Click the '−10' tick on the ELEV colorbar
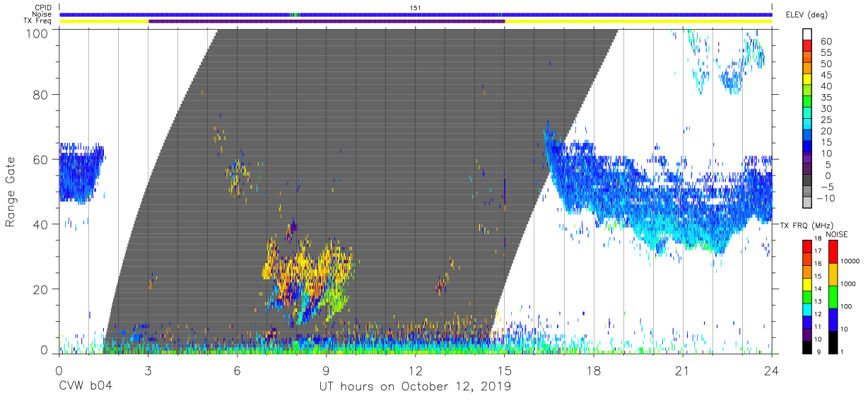 click(824, 199)
